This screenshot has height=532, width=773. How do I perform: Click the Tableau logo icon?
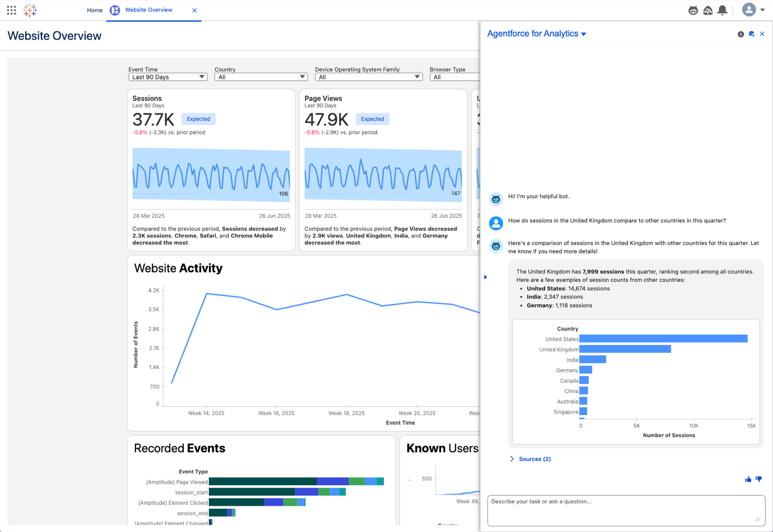point(30,10)
